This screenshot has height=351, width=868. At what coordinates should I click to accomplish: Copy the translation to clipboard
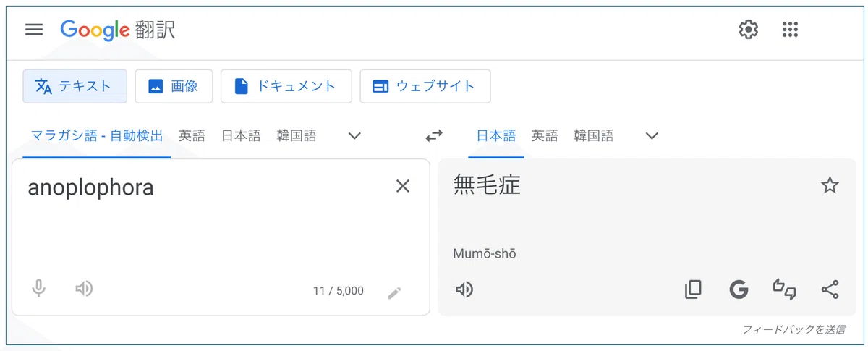tap(693, 290)
